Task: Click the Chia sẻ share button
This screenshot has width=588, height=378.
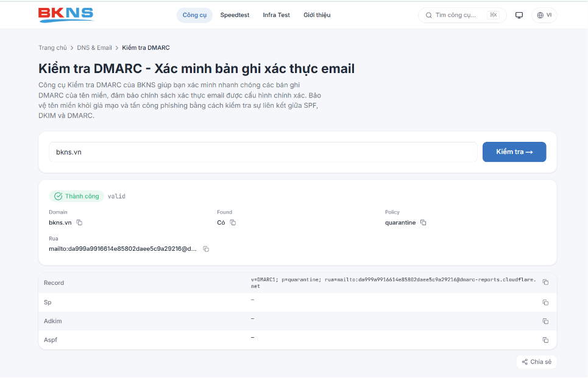Action: click(537, 362)
